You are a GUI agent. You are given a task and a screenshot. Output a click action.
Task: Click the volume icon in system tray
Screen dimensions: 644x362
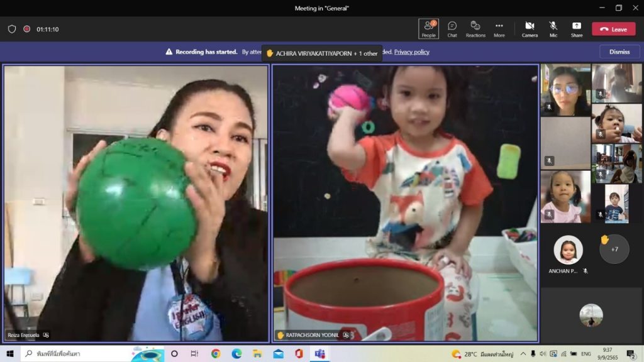tap(543, 353)
